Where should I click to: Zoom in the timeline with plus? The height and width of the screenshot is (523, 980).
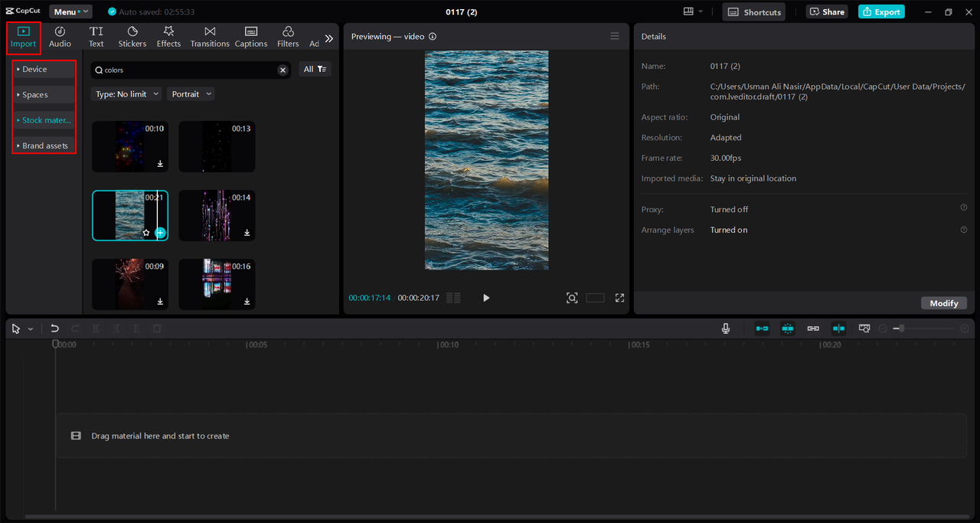pyautogui.click(x=965, y=329)
